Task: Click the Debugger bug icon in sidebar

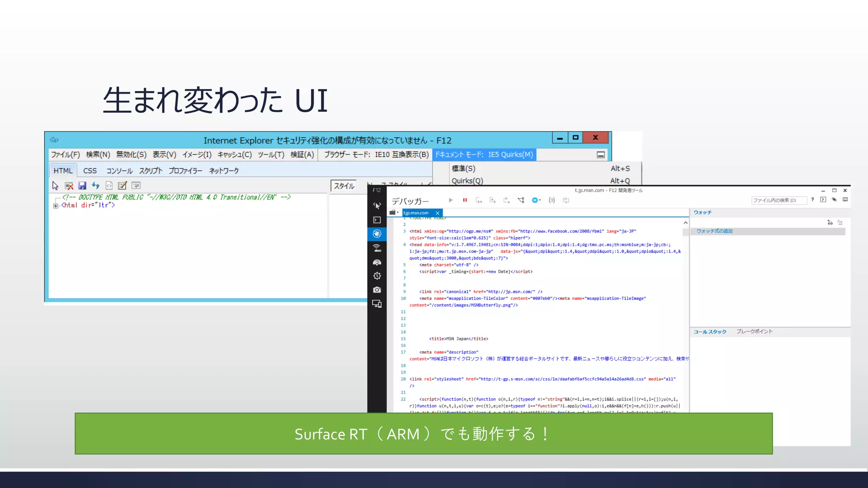Action: 377,234
